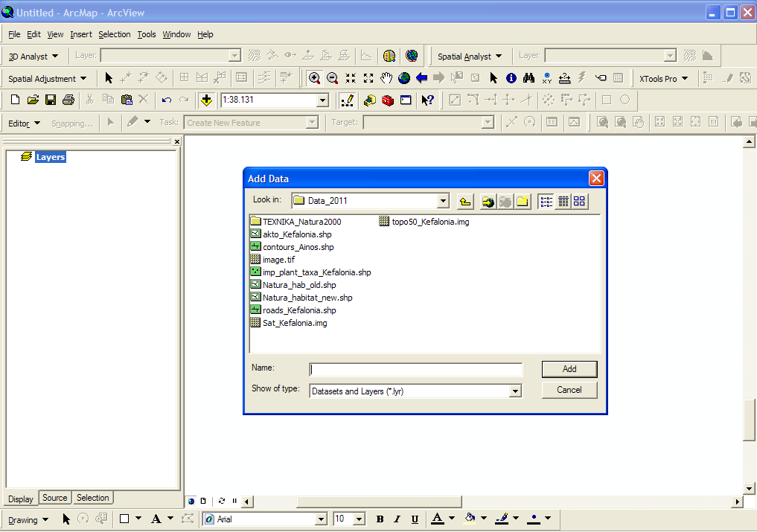The width and height of the screenshot is (757, 532).
Task: Expand the Show of type dropdown
Action: [516, 391]
